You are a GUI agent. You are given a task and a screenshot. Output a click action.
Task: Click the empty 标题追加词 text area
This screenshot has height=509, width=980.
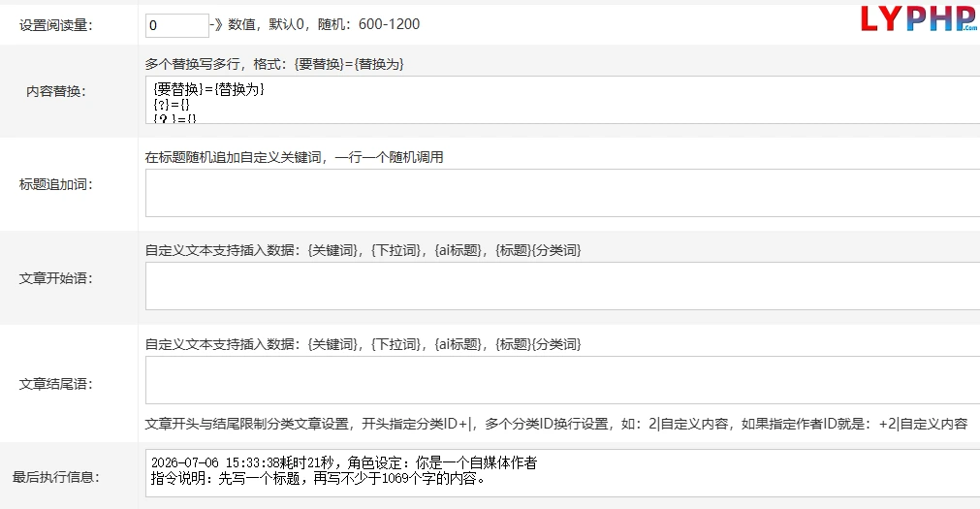(562, 193)
